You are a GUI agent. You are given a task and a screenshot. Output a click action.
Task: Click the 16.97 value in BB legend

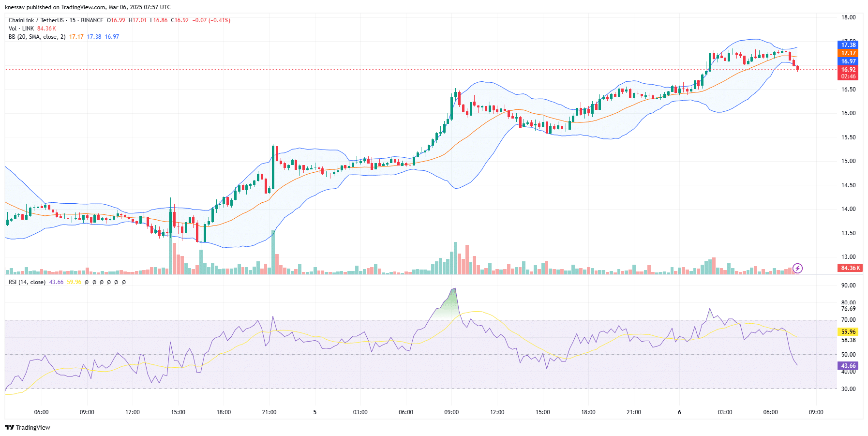pos(112,37)
